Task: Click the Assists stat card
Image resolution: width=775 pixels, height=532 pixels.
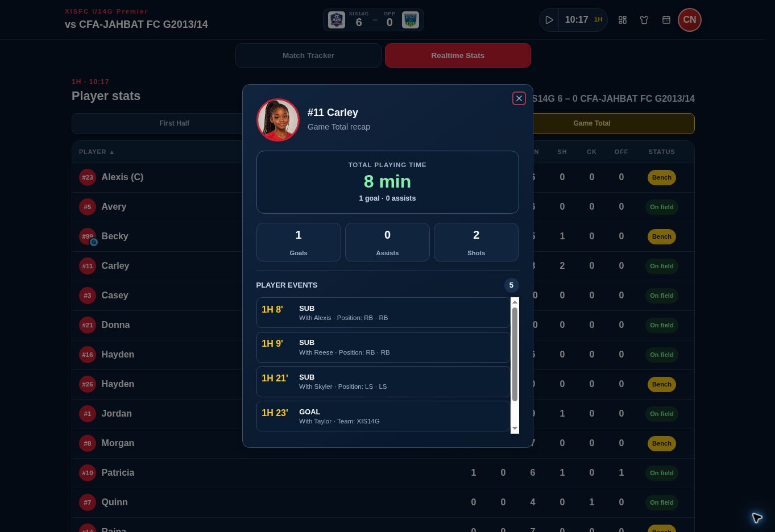Action: point(387,242)
